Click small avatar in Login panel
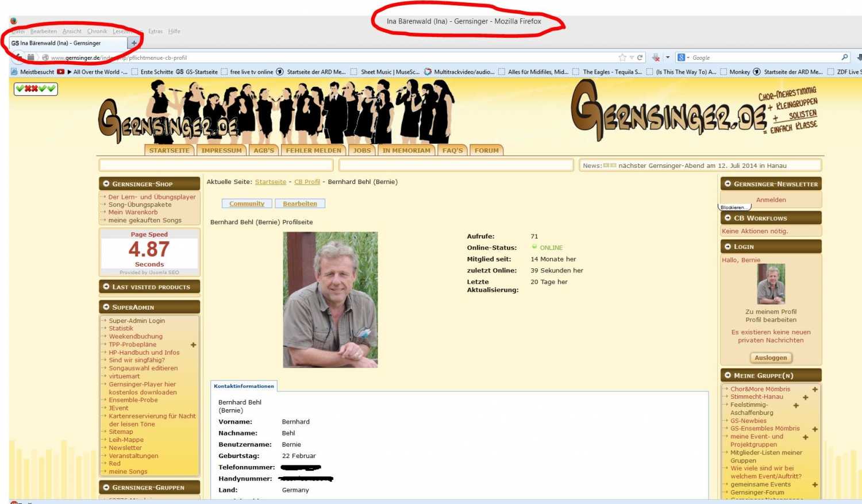Viewport: 862px width, 504px height. tap(771, 284)
